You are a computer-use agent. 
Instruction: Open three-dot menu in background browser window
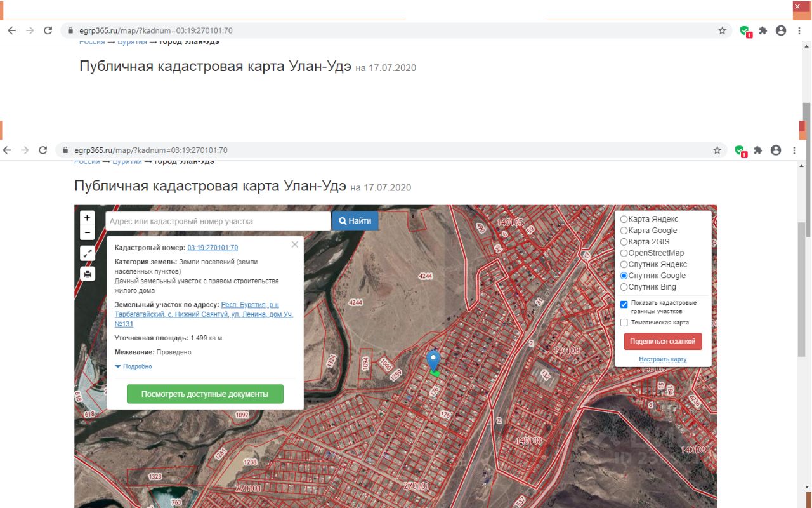point(799,30)
